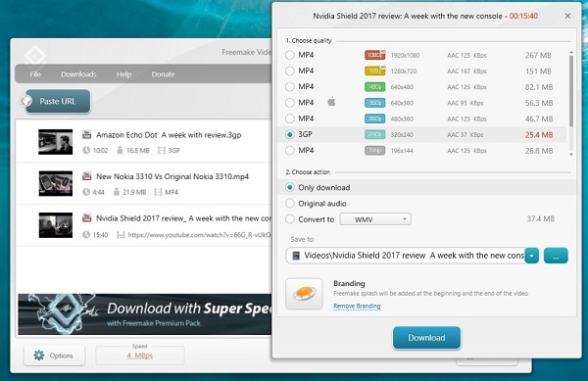Screen dimensions: 588x381
Task: Click the clock icon next to 15:40
Action: 86,234
